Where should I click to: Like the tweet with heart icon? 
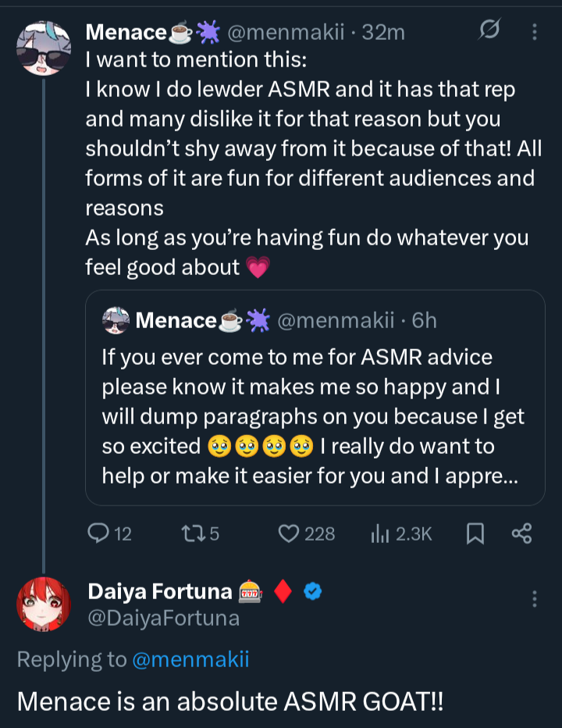coord(289,534)
